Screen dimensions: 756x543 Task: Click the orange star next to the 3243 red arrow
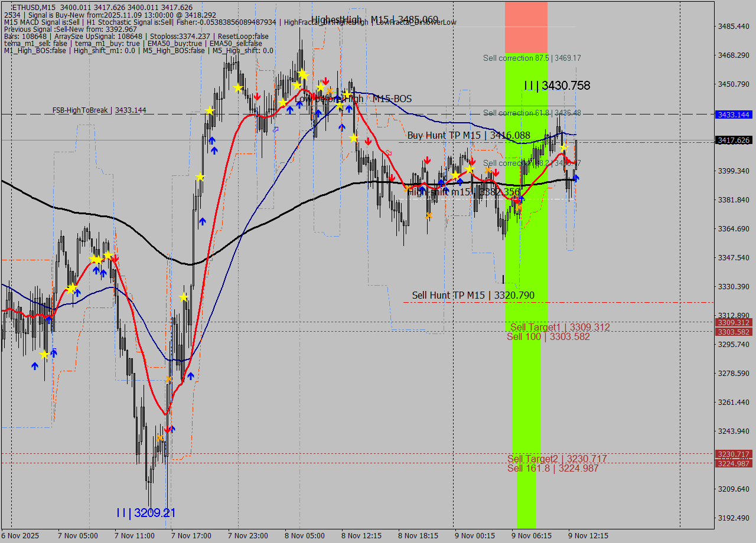click(x=159, y=438)
